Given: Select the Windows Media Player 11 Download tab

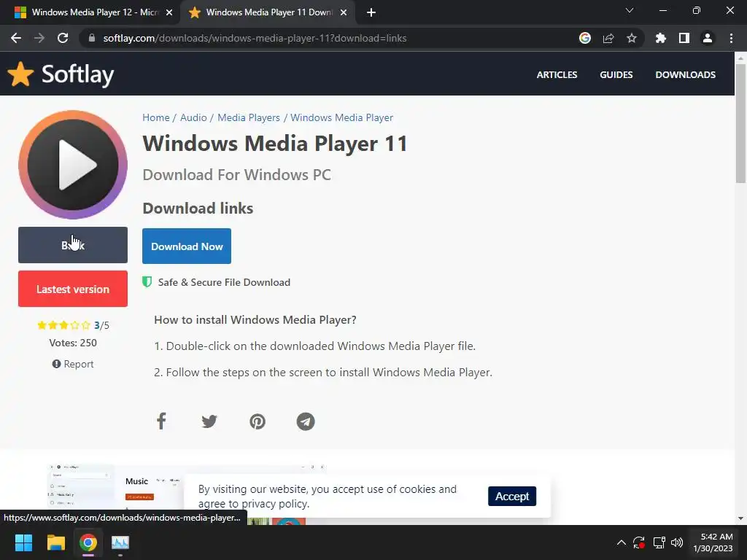Looking at the screenshot, I should [267, 12].
